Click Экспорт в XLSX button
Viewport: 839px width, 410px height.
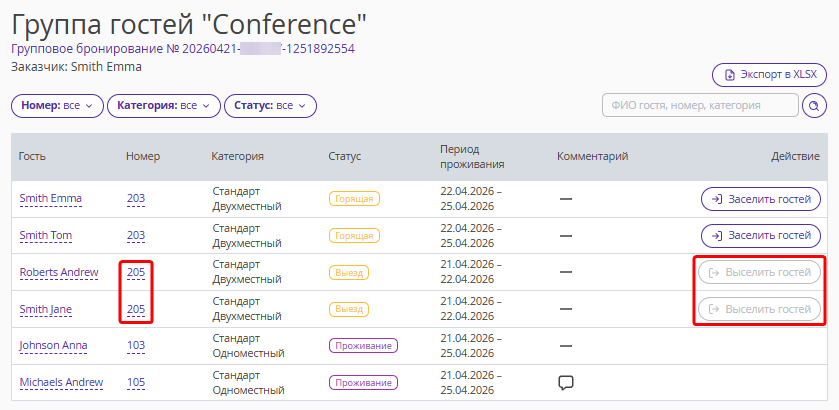(x=769, y=75)
